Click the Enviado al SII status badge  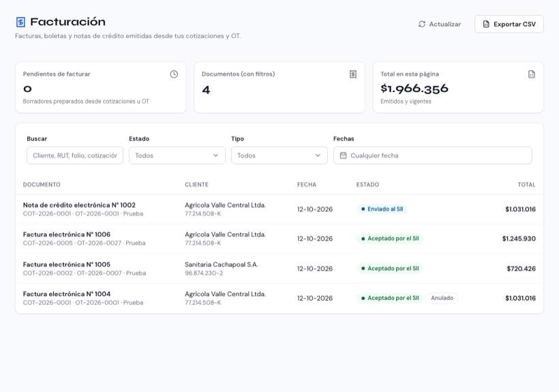tap(382, 209)
